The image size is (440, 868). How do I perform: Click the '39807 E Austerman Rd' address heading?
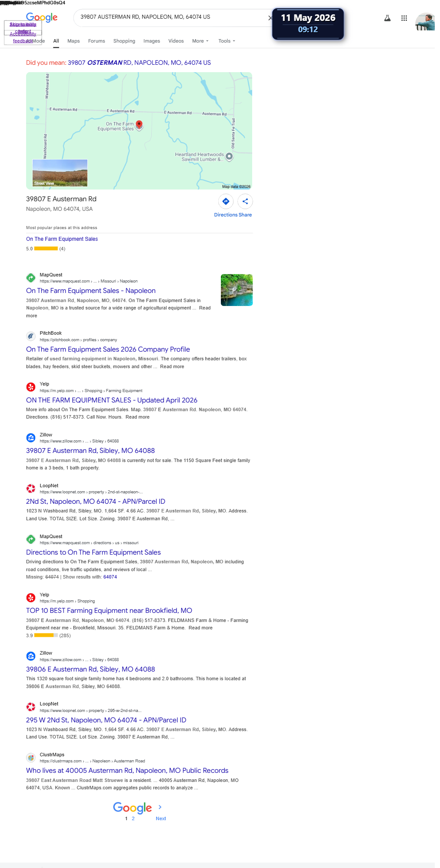point(61,199)
